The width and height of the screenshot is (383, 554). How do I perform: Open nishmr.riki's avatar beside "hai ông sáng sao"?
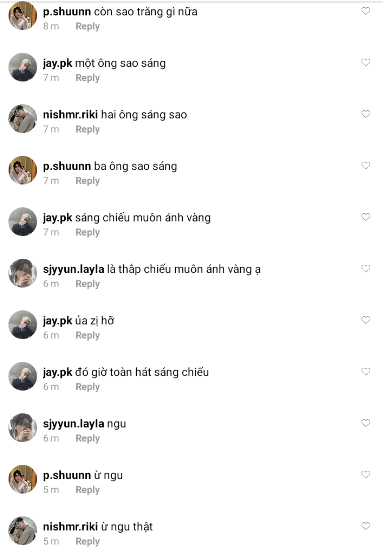23,119
